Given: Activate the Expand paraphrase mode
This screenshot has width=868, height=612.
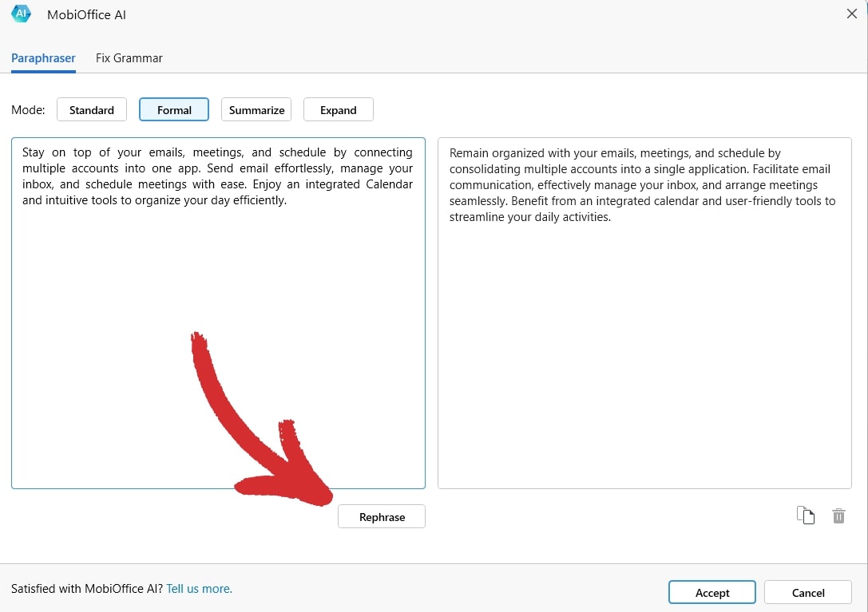Looking at the screenshot, I should [x=339, y=109].
